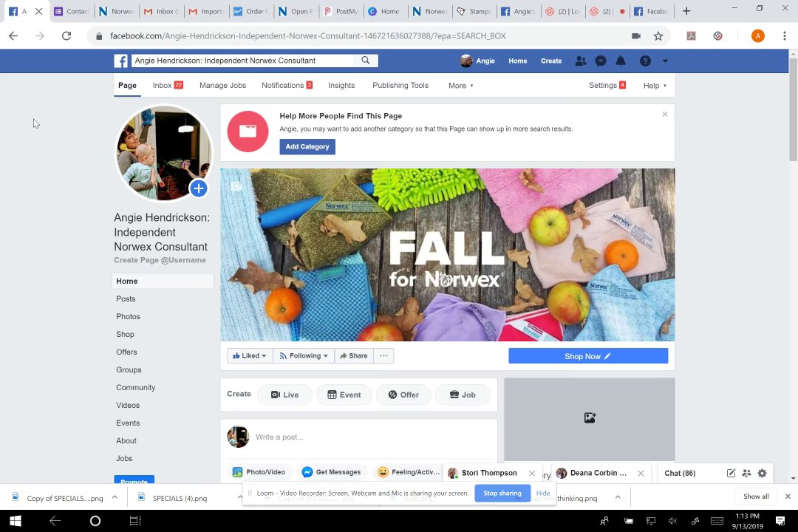Expand options for Copy of SPECIALS download

coord(115,497)
